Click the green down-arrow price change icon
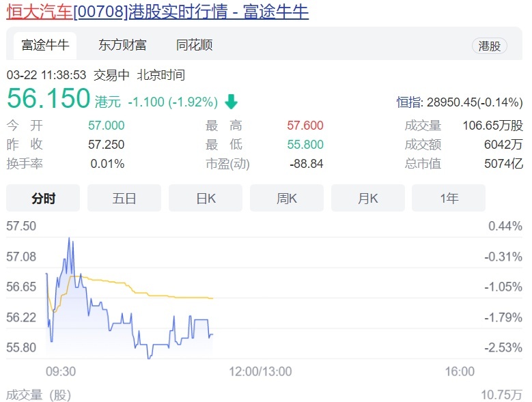532x402 pixels. [x=231, y=102]
